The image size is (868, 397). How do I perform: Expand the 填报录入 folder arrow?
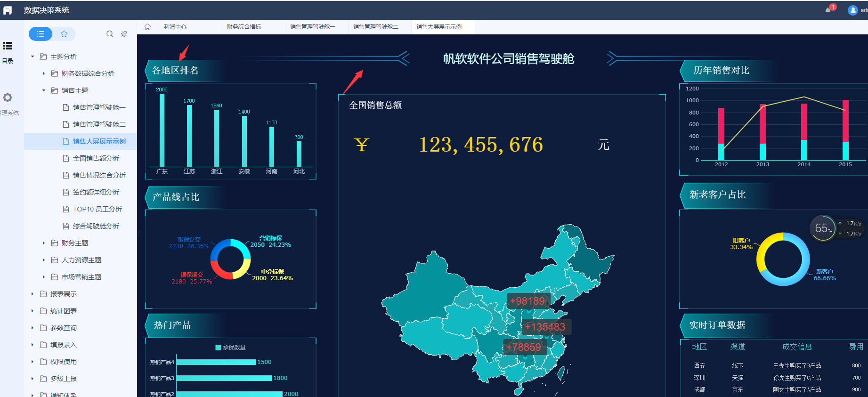32,345
